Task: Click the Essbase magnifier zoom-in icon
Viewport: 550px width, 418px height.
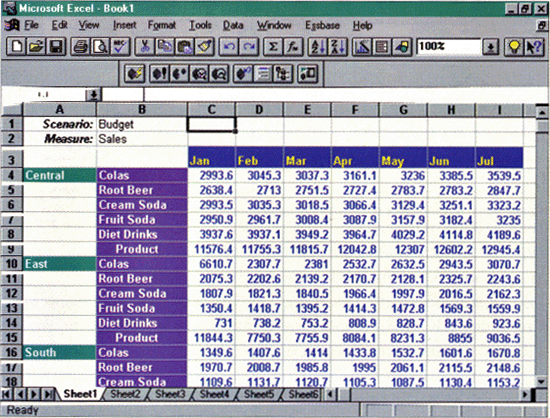Action: coord(200,74)
